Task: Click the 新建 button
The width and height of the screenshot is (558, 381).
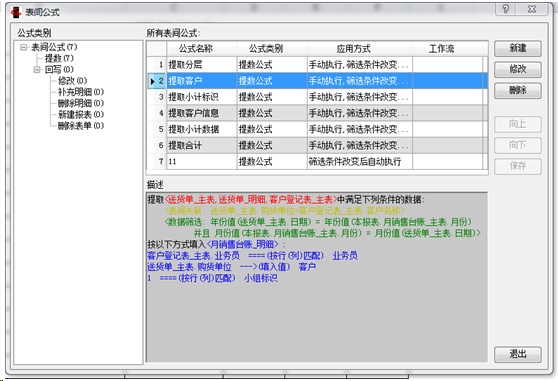Action: (x=517, y=48)
